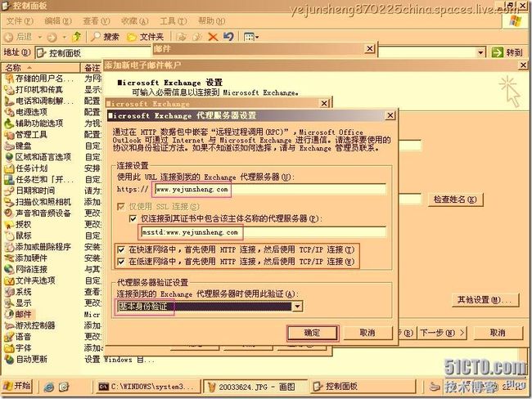Click 其他设置(M)... button
Screen dimensions: 532x399
[485, 300]
